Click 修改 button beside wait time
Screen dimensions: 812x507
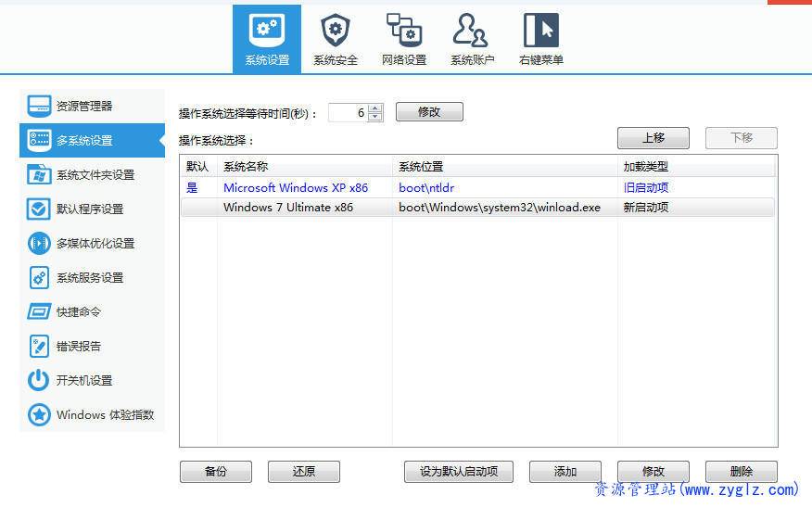429,112
